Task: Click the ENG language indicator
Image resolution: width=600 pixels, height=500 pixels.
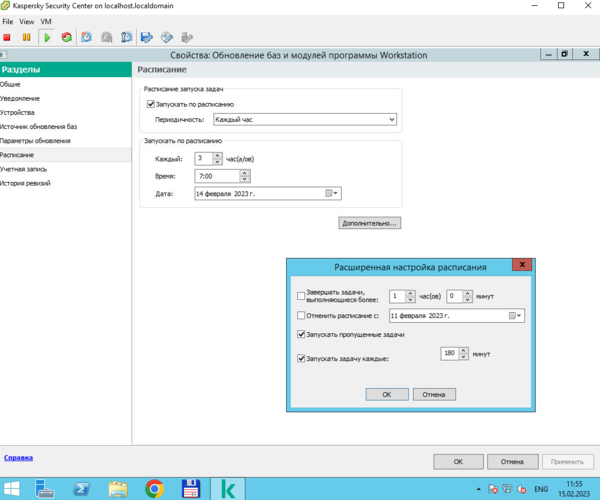Action: (541, 489)
